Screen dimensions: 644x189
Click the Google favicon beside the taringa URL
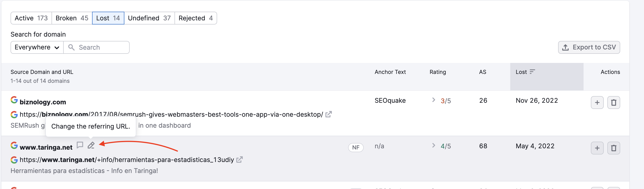click(x=14, y=160)
